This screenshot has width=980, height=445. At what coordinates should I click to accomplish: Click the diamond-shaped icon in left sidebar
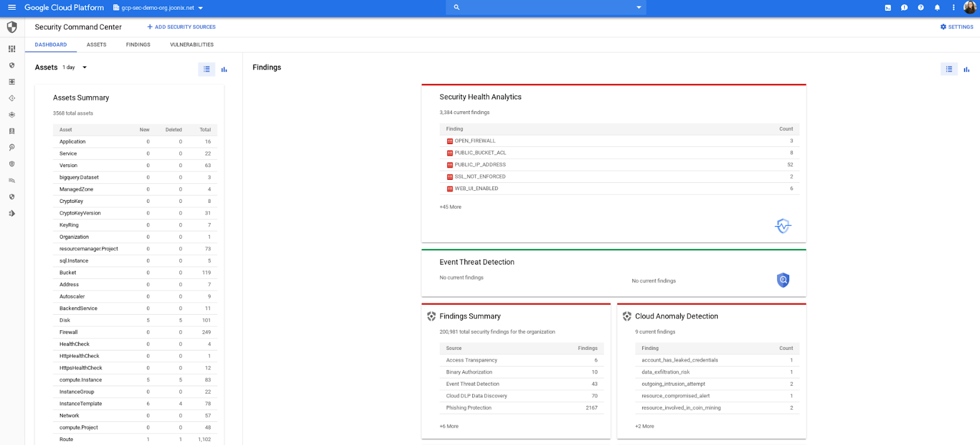coord(12,99)
